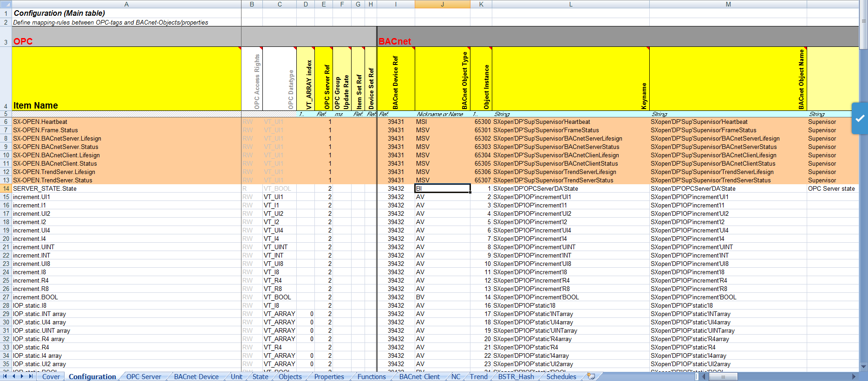Select the Trend sheet tab
Image resolution: width=868 pixels, height=381 pixels.
478,376
